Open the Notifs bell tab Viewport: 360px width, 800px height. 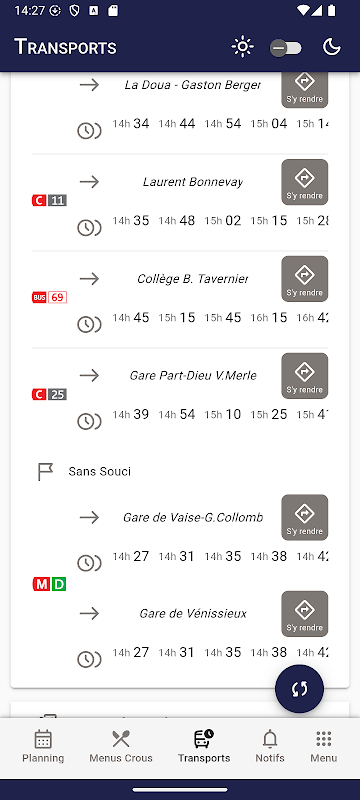tap(270, 746)
